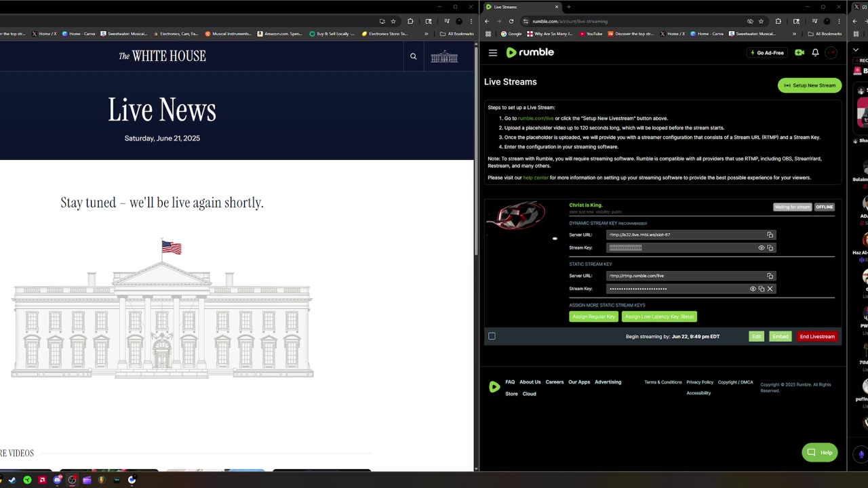Reveal the static stream key with eye icon
The image size is (868, 488).
click(753, 289)
